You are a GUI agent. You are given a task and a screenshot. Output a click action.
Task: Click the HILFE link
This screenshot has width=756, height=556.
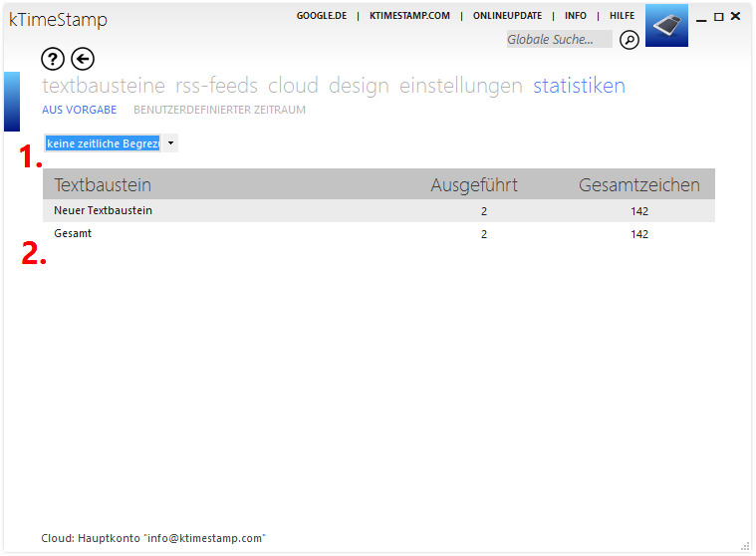[622, 16]
